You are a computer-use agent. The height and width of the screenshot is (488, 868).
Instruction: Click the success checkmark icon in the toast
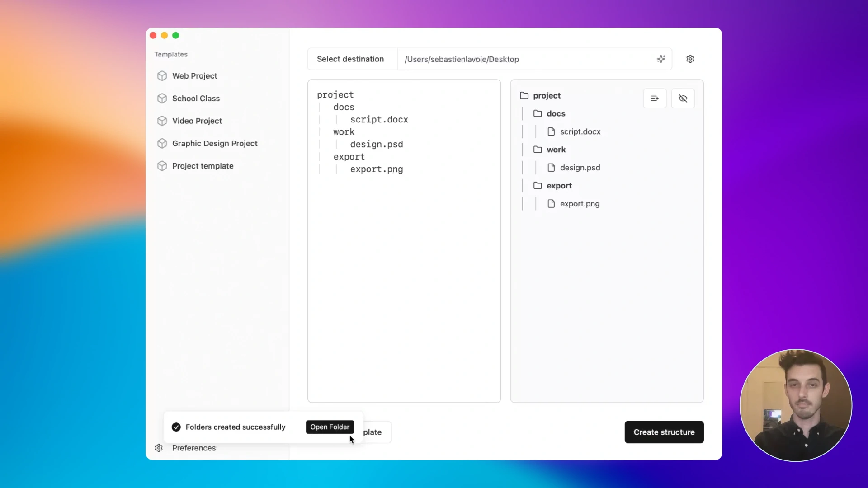point(176,427)
